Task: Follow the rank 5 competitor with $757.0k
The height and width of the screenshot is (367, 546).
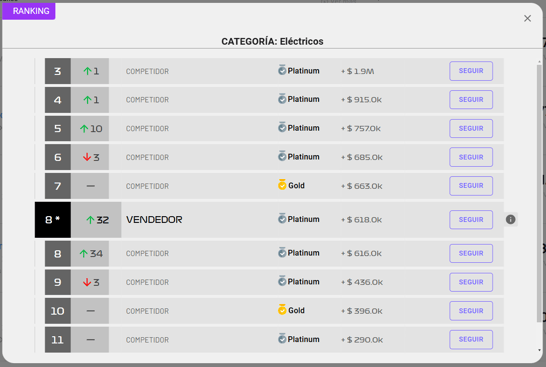Action: click(471, 128)
